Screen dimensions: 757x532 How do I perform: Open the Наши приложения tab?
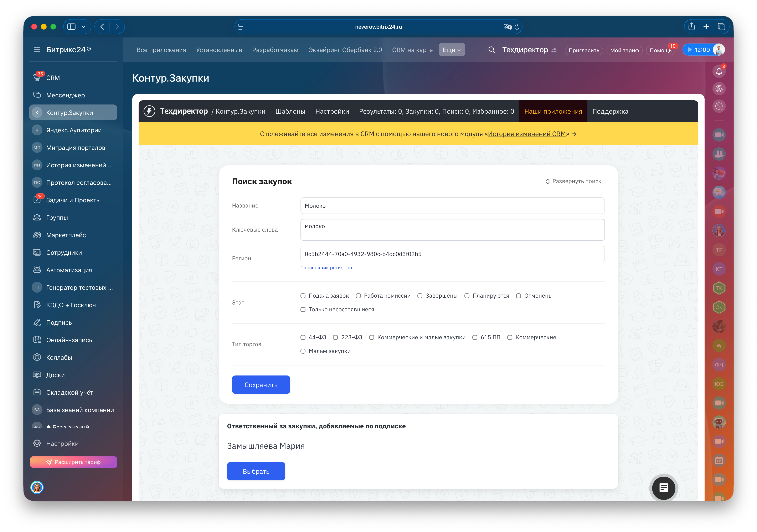click(x=553, y=112)
